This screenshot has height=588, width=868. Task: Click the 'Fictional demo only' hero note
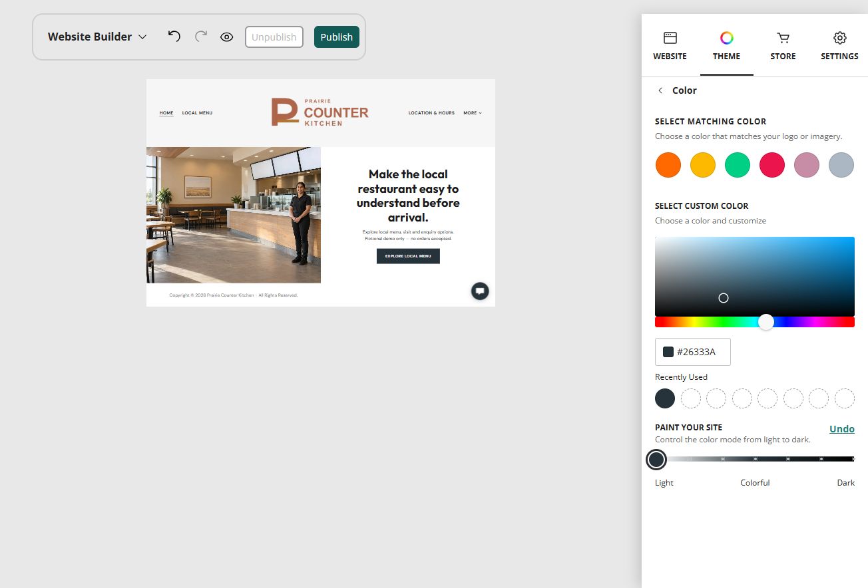408,238
